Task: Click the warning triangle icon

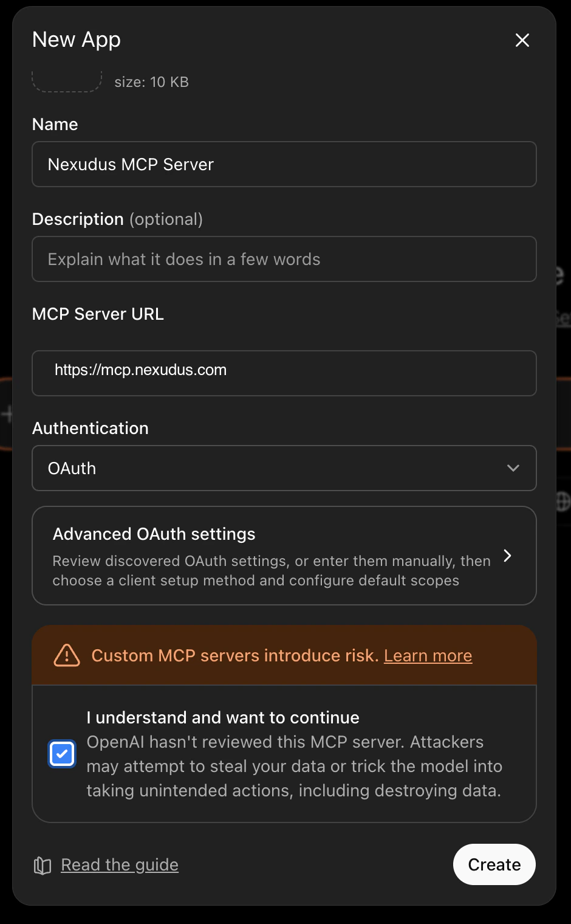Action: (67, 655)
